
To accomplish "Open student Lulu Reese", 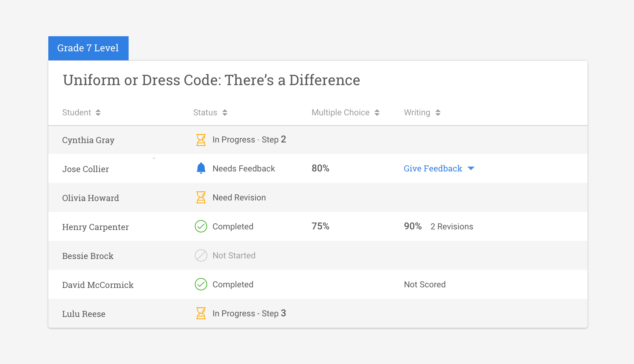I will (84, 314).
